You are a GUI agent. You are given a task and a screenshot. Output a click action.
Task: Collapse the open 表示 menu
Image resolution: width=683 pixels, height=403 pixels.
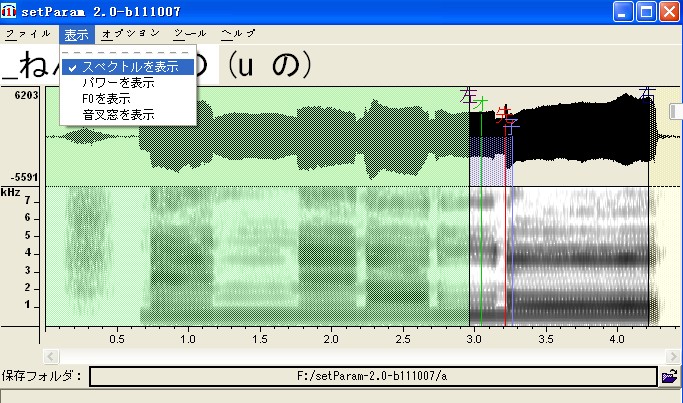[x=77, y=34]
